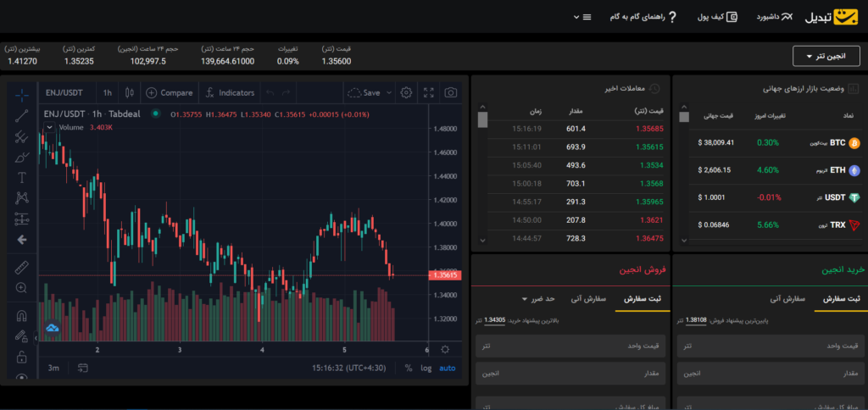This screenshot has height=410, width=868.
Task: Click recent trade price 1.35685
Action: [x=650, y=129]
